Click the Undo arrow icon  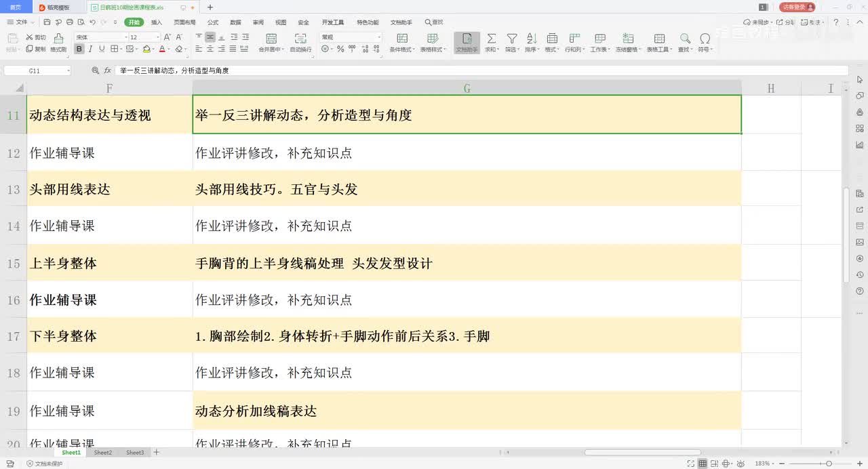[x=93, y=22]
